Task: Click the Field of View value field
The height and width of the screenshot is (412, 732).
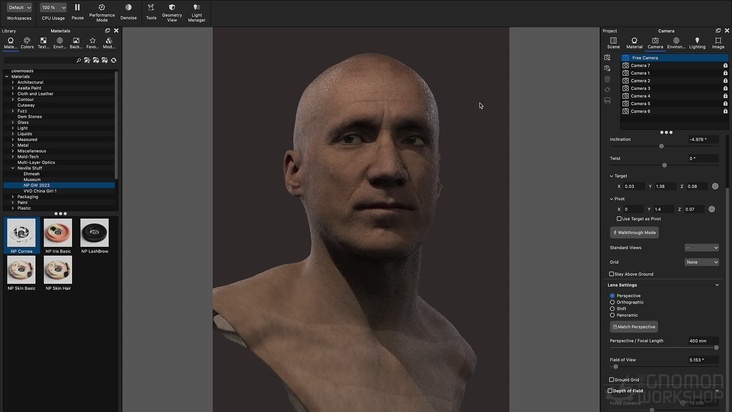Action: click(703, 360)
